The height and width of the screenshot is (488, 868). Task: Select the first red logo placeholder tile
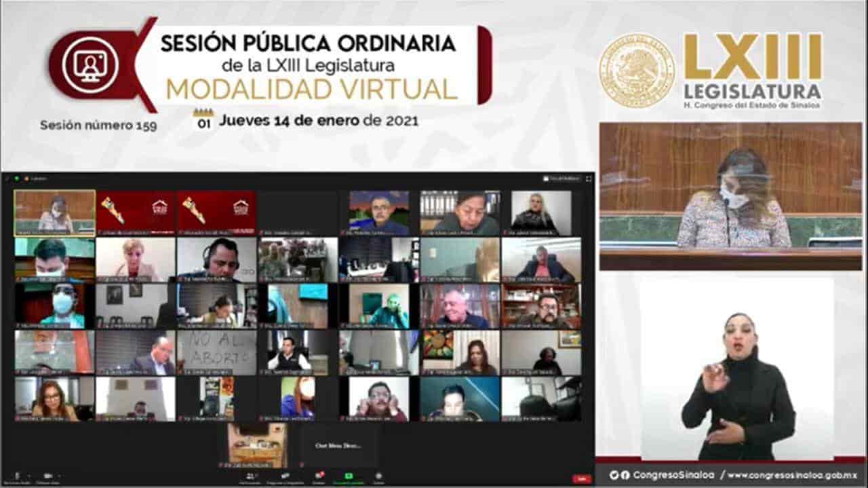pos(136,213)
